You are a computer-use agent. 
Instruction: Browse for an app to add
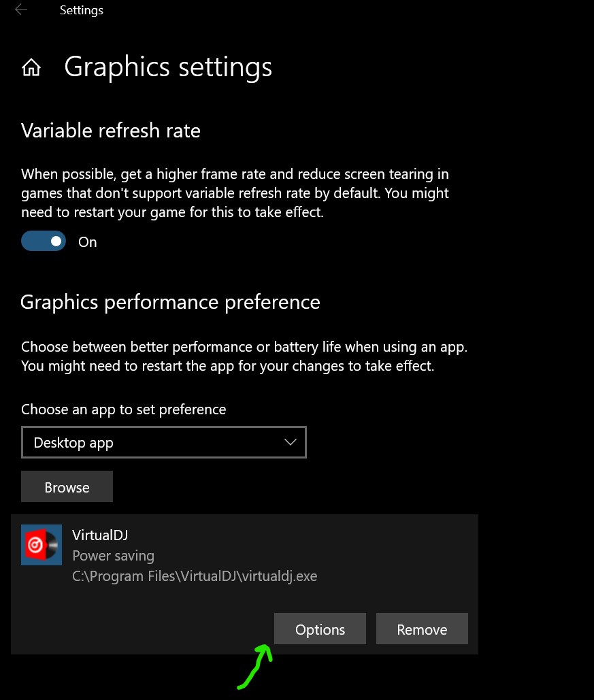coord(67,486)
